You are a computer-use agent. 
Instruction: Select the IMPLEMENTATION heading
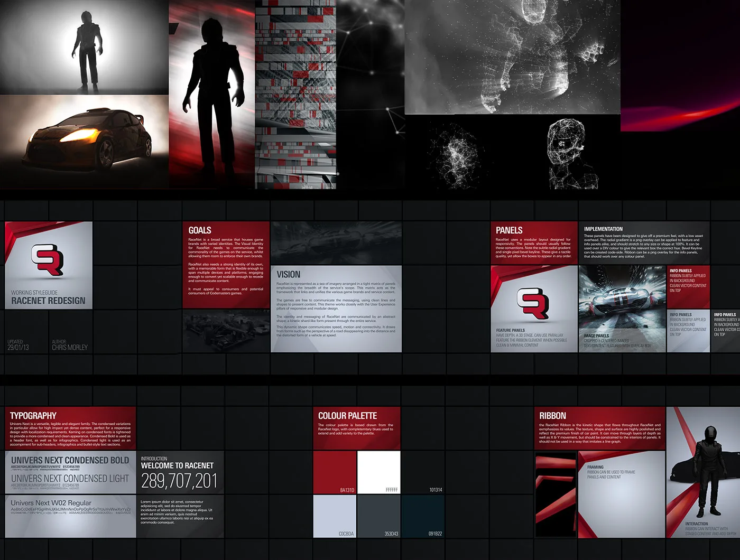tap(603, 229)
